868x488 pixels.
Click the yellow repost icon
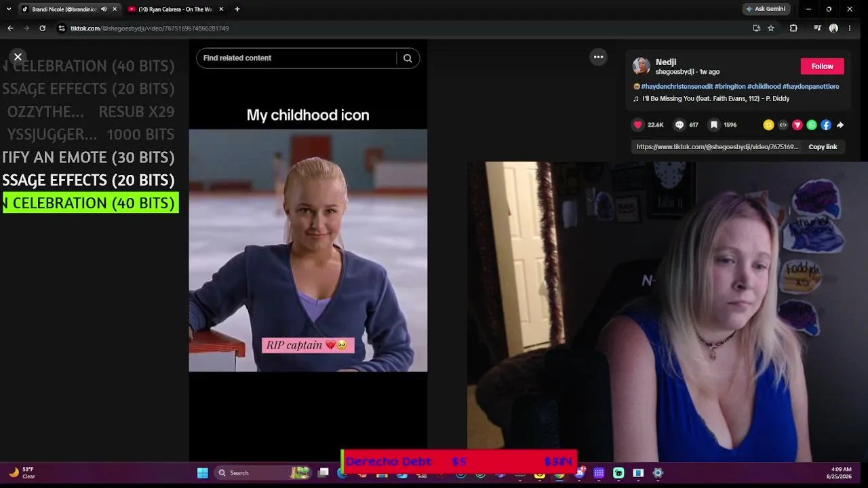click(x=768, y=125)
